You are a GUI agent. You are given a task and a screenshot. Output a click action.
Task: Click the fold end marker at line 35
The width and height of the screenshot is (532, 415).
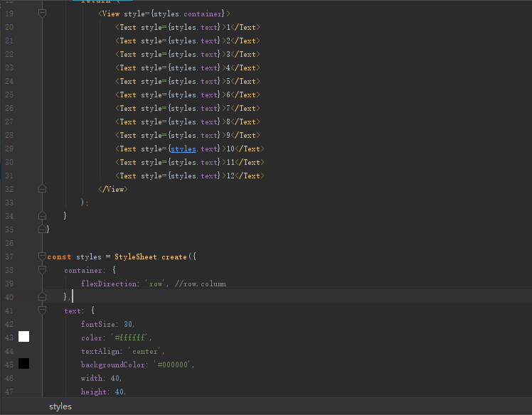click(x=42, y=229)
